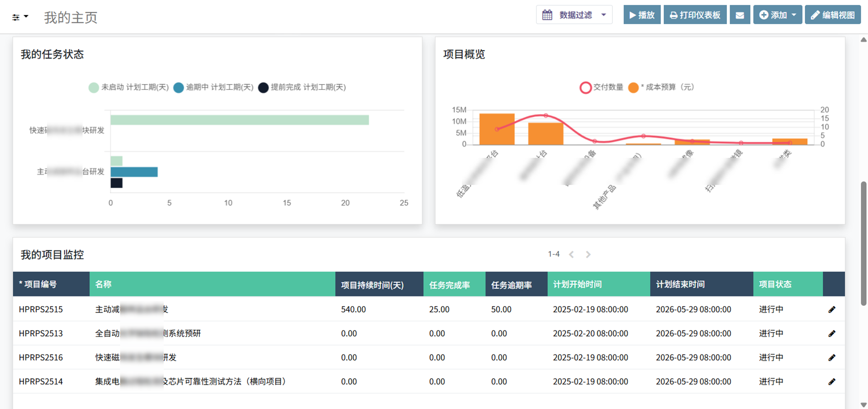Sort by the 项目状态 column header

tap(788, 284)
